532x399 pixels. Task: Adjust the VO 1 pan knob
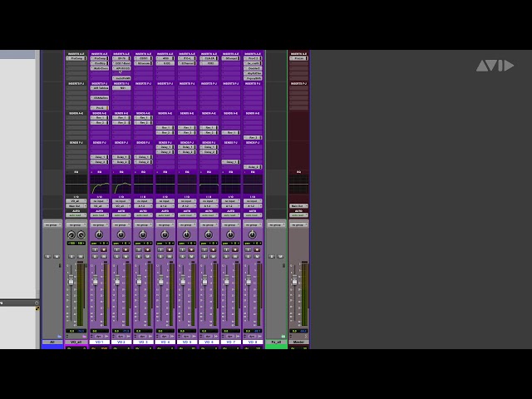[99, 234]
